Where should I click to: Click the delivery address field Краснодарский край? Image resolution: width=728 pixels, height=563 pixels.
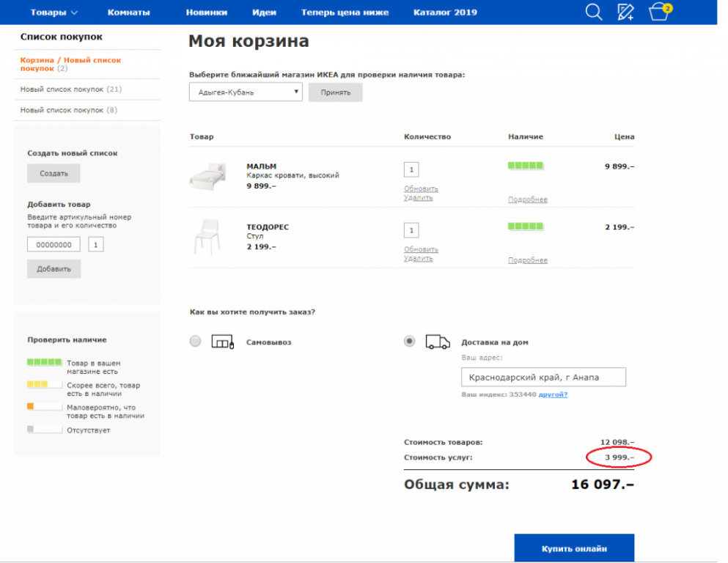(543, 377)
